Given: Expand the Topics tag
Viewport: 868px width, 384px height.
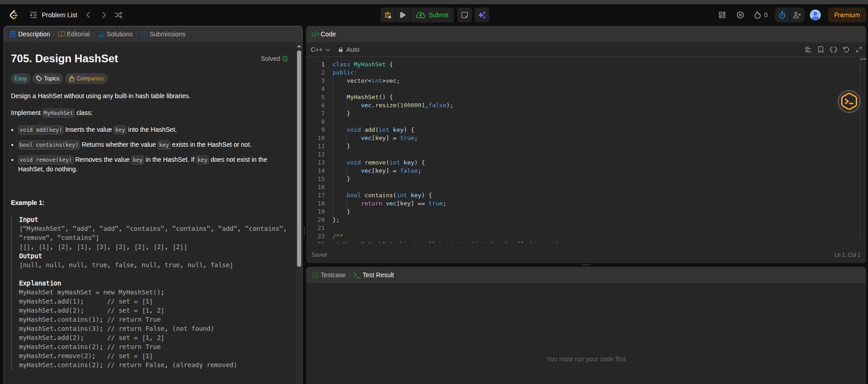Looking at the screenshot, I should 48,79.
